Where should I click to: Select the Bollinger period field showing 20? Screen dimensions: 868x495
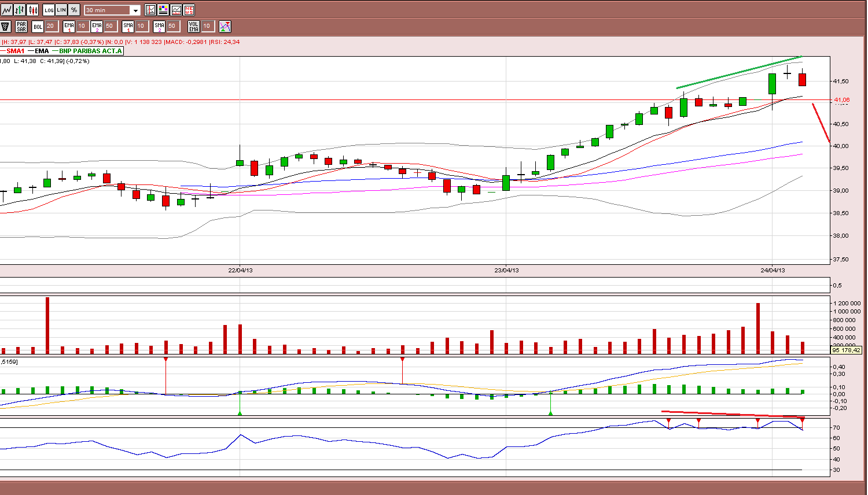pos(51,26)
